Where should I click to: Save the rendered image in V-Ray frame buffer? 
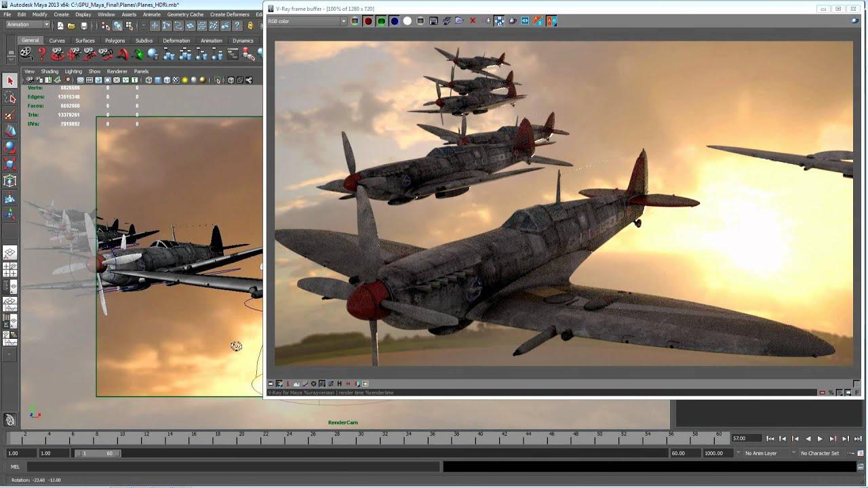[433, 21]
